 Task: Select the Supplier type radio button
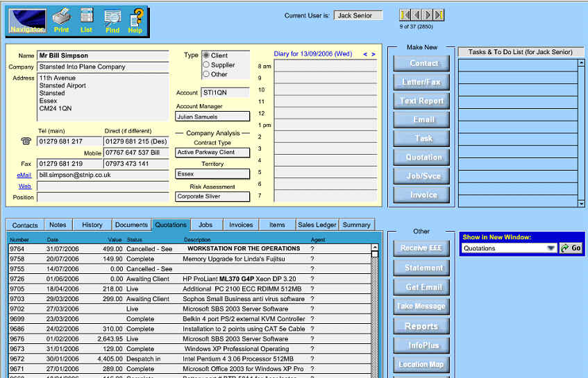206,65
